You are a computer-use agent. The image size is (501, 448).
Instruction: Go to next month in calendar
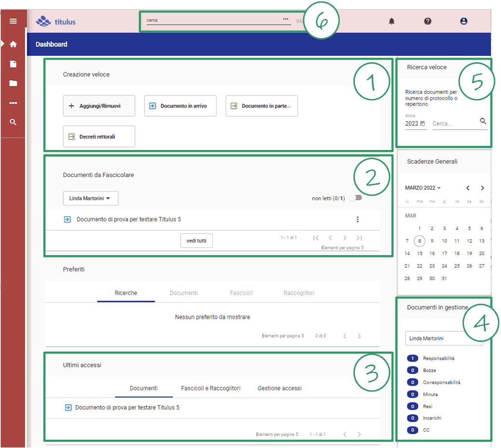click(482, 188)
